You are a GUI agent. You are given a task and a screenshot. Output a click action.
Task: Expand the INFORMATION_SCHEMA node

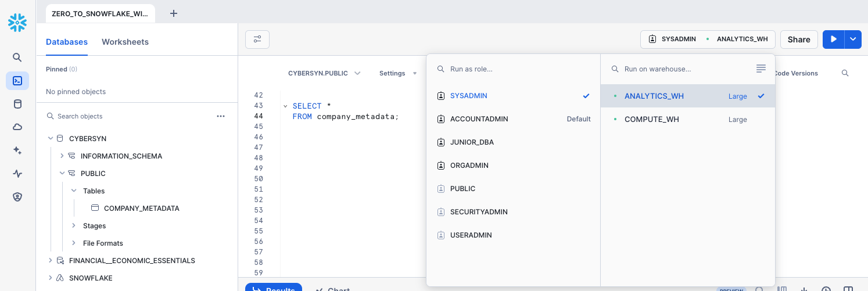pyautogui.click(x=62, y=156)
